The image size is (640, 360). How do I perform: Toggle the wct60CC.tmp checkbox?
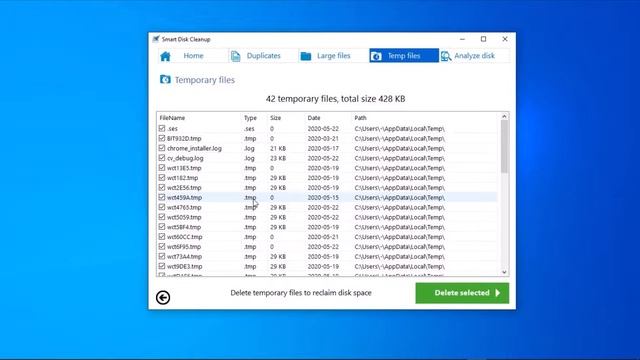tap(162, 237)
